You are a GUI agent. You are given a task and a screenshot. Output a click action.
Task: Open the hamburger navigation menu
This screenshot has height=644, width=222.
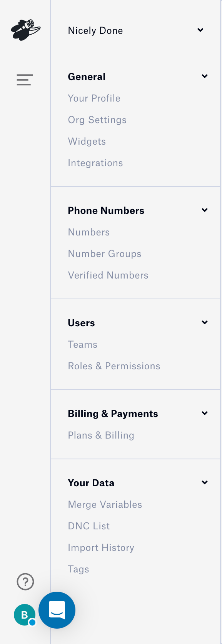click(24, 80)
